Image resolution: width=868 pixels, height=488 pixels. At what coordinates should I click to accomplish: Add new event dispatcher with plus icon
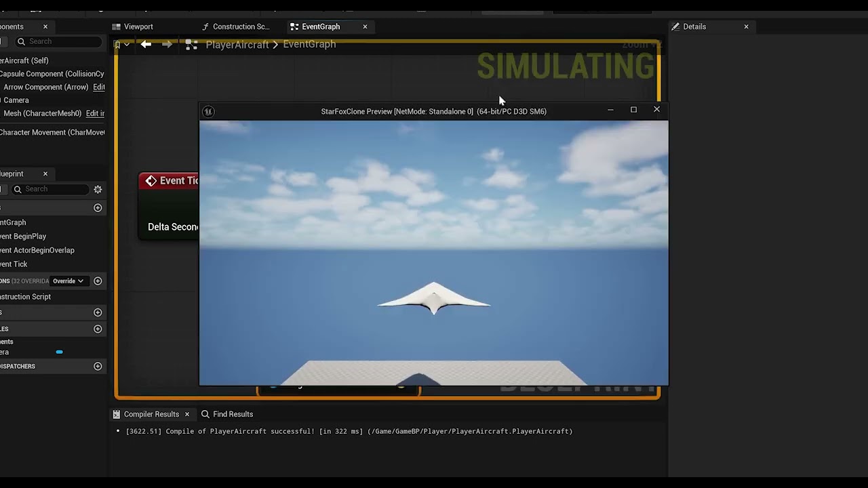(x=98, y=366)
